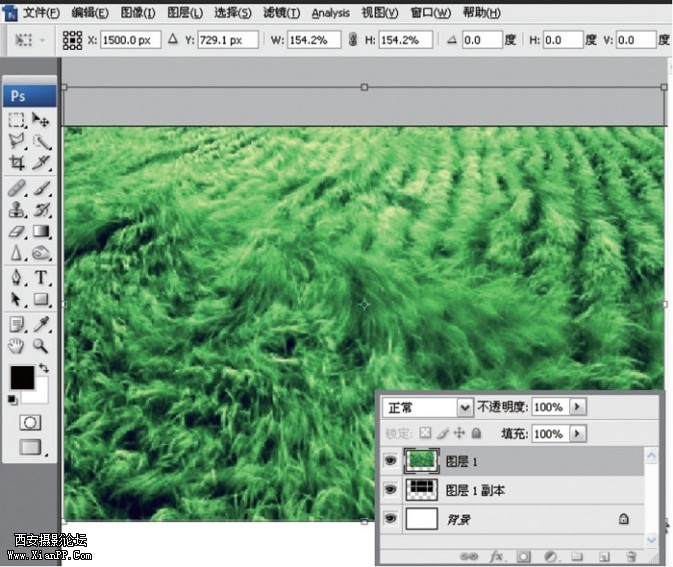Select the Rectangular Marquee tool
This screenshot has width=673, height=567.
17,120
